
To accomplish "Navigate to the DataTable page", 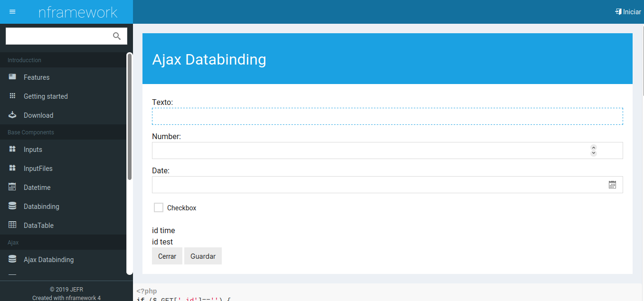I will tap(63, 225).
